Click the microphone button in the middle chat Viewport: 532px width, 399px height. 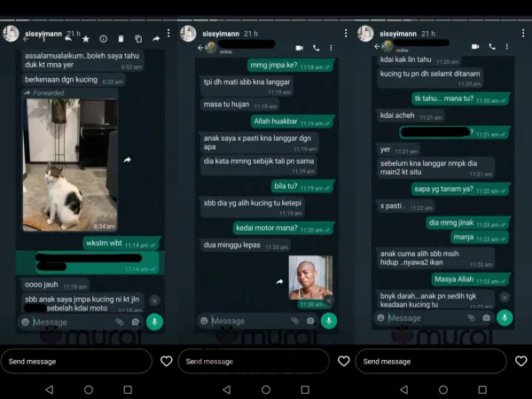click(x=329, y=321)
